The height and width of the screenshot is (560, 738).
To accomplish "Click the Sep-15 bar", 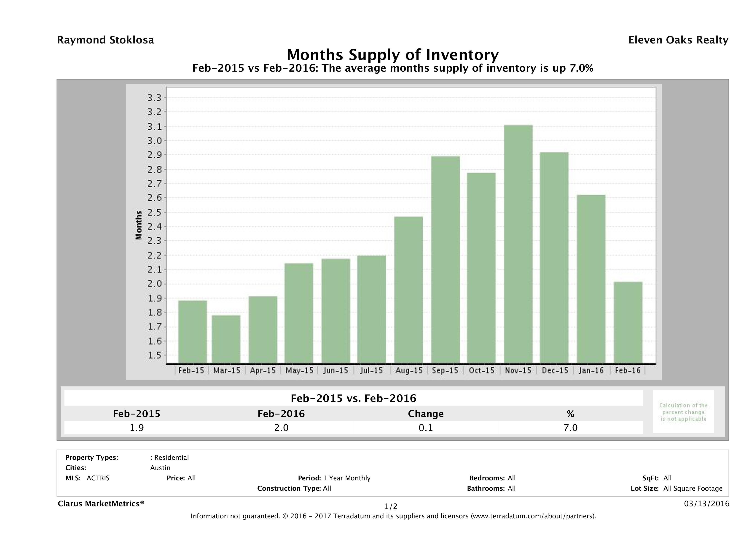I will point(445,259).
